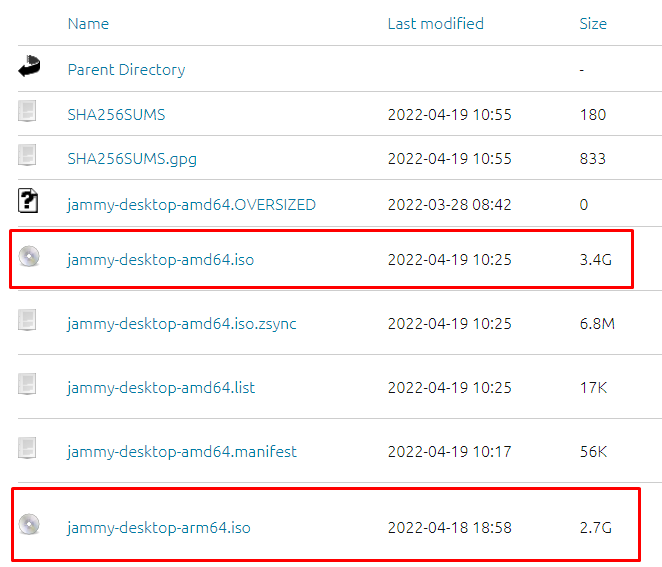The image size is (662, 567).
Task: Click the Parent Directory back-arrow icon
Action: pyautogui.click(x=29, y=66)
